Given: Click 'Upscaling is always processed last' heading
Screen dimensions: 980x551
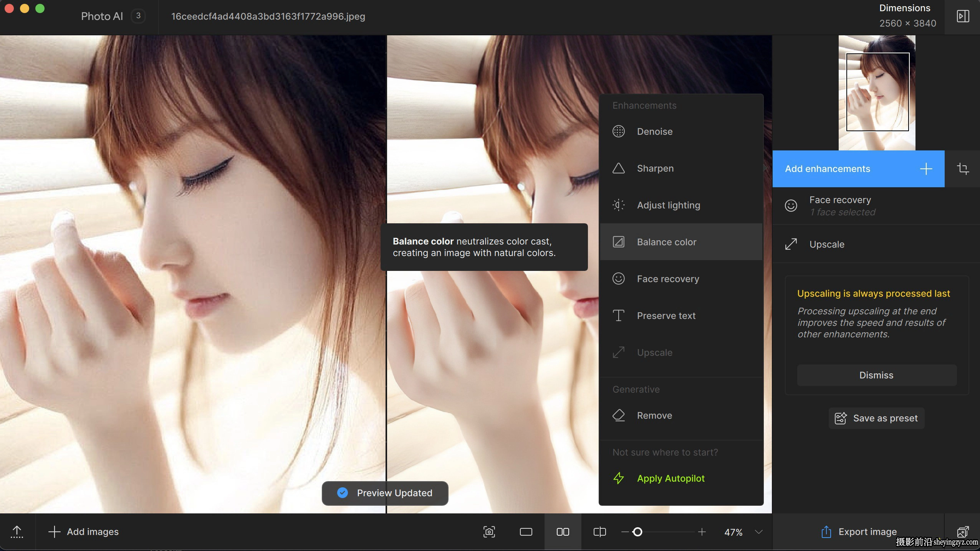Looking at the screenshot, I should [x=873, y=294].
